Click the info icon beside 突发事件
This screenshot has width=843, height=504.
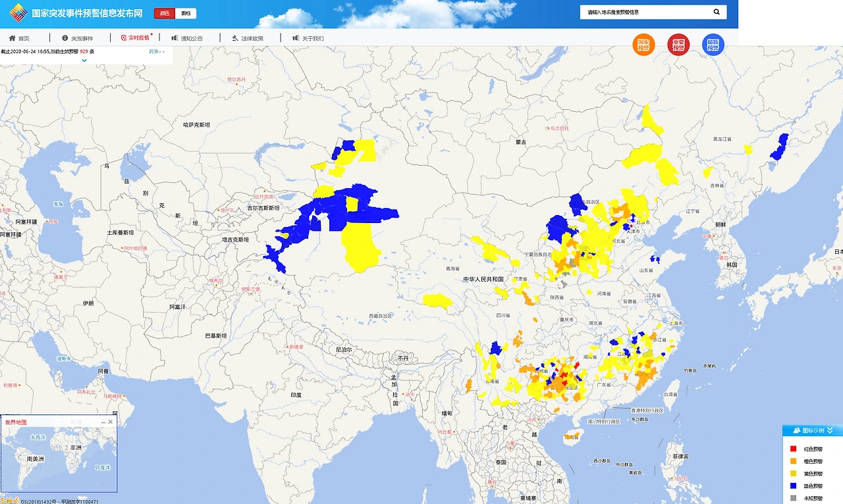pyautogui.click(x=65, y=38)
